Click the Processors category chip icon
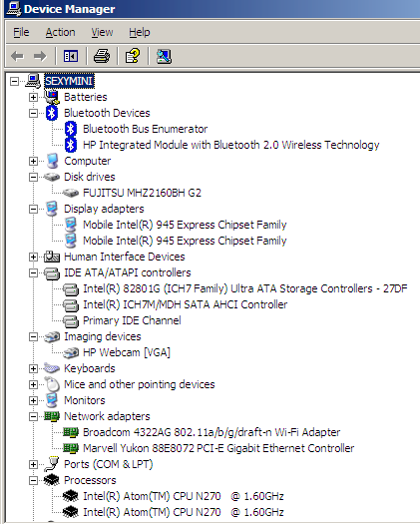 coord(52,480)
